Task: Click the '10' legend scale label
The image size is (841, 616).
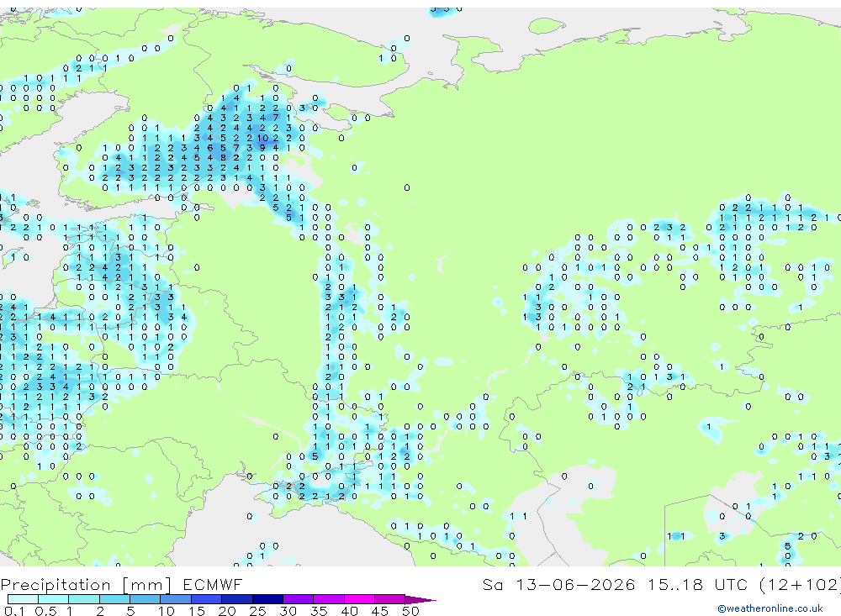Action: click(166, 611)
